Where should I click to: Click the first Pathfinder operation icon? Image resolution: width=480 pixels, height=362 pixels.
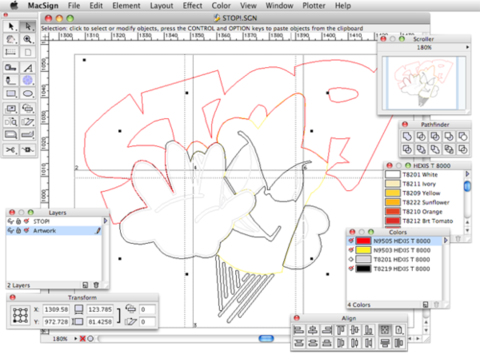point(407,136)
